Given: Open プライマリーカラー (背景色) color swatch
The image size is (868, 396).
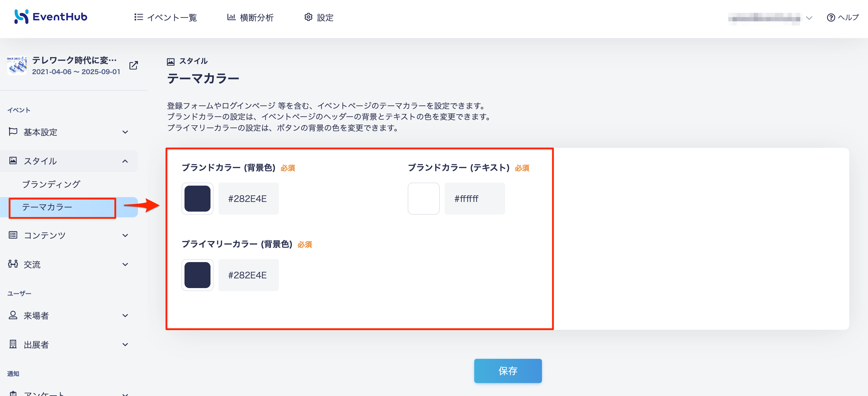Looking at the screenshot, I should coord(197,275).
